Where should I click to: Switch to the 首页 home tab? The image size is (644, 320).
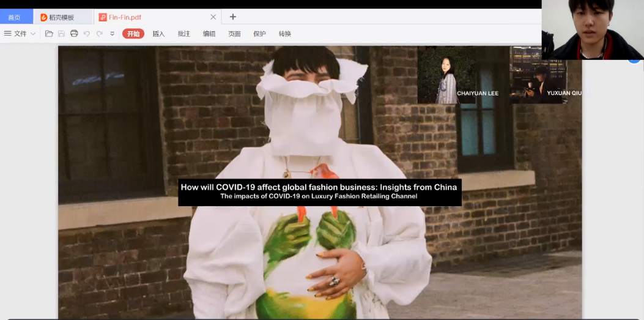tap(14, 17)
